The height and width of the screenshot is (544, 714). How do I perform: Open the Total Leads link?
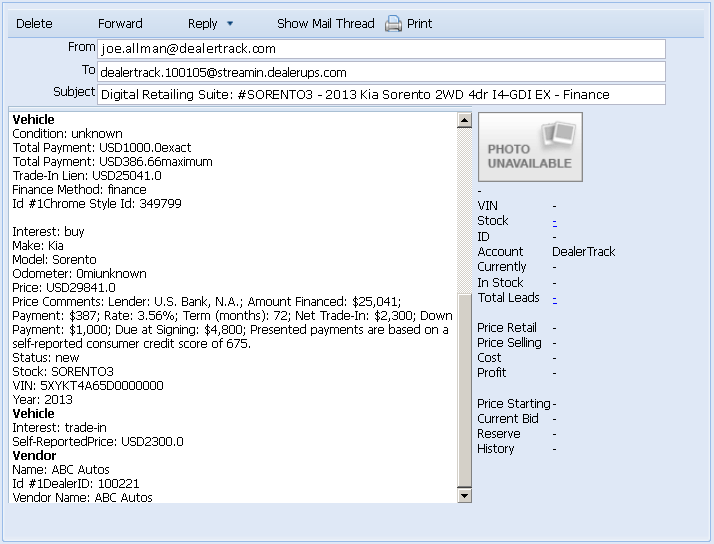[554, 298]
